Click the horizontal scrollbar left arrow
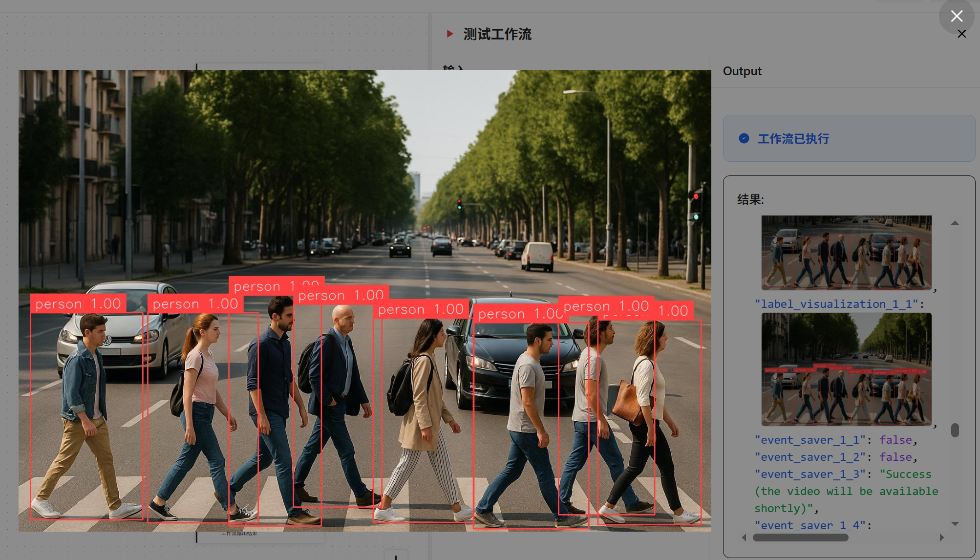This screenshot has width=980, height=560. coord(744,538)
